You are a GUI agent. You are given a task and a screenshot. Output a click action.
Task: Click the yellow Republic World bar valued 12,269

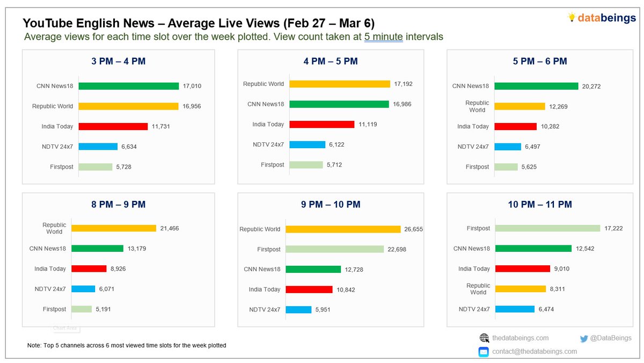pyautogui.click(x=520, y=106)
